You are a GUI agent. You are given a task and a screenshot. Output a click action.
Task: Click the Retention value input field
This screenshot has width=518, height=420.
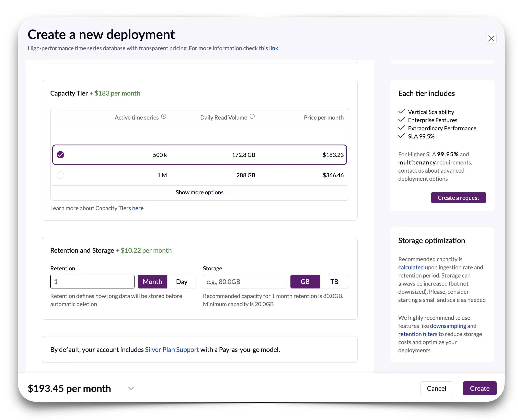coord(92,282)
